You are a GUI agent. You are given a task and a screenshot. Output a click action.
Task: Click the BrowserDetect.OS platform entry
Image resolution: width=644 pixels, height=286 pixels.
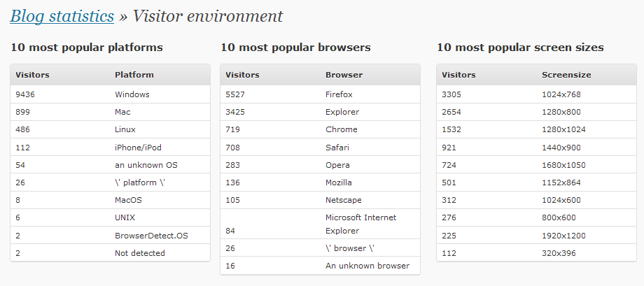pyautogui.click(x=152, y=236)
